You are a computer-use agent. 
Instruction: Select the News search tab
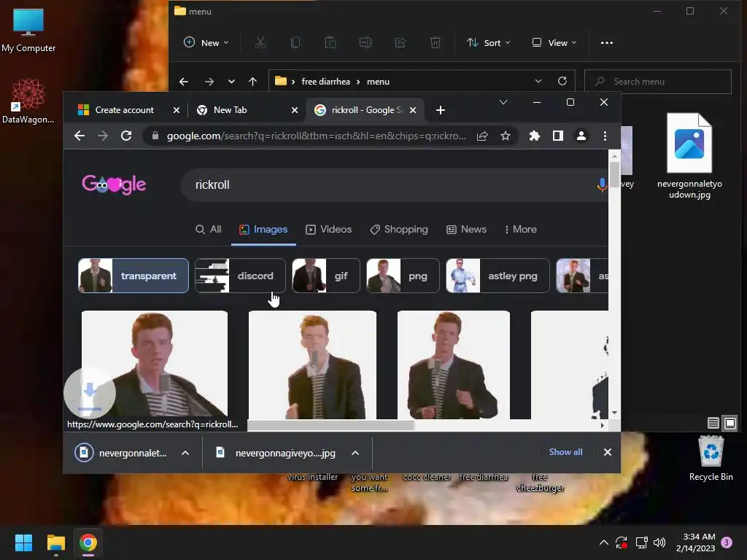point(466,230)
